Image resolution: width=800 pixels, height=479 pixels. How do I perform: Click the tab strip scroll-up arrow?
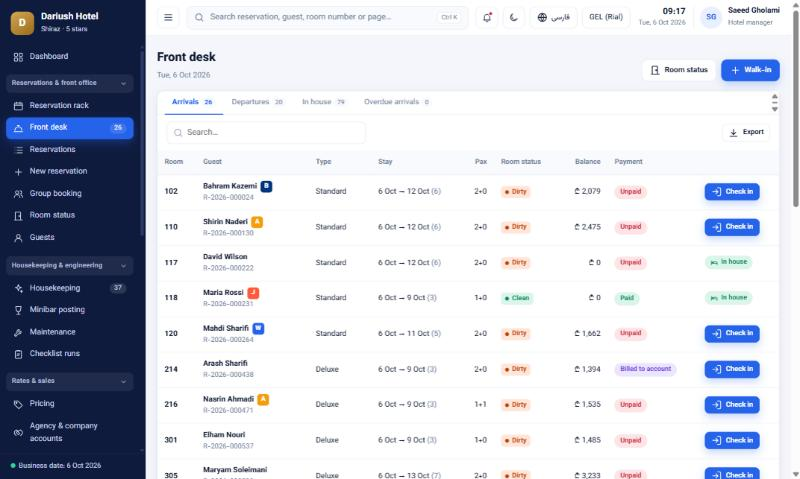coord(774,96)
